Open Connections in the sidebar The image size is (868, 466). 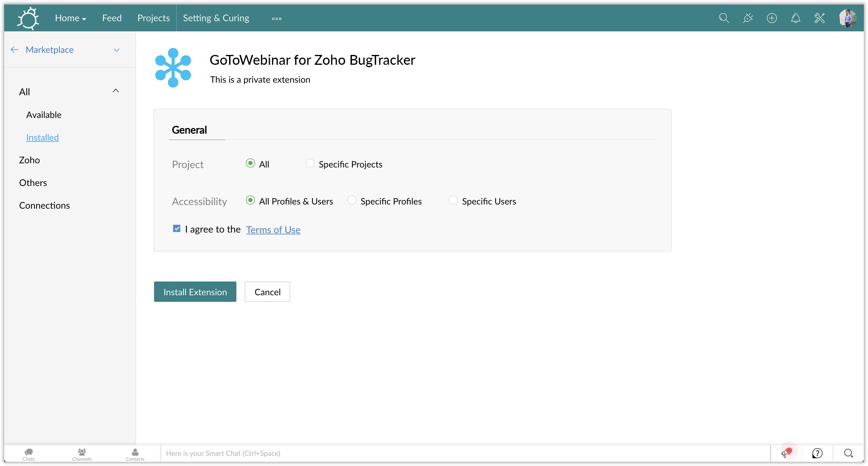44,206
